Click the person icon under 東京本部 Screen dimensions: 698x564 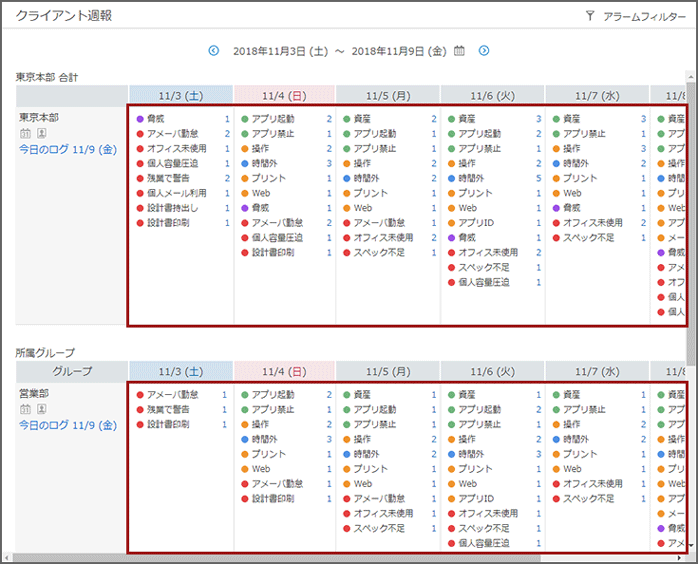click(41, 133)
